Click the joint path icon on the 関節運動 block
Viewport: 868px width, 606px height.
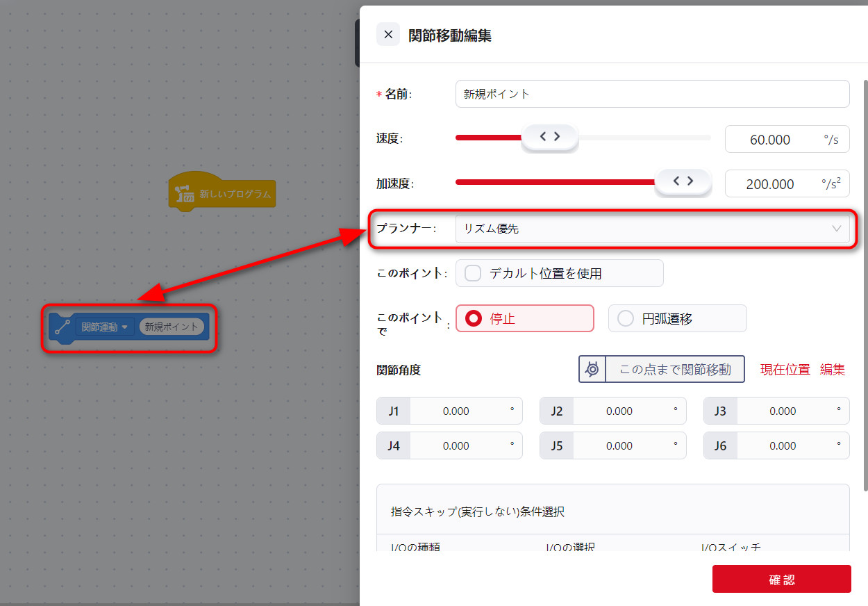pyautogui.click(x=62, y=327)
